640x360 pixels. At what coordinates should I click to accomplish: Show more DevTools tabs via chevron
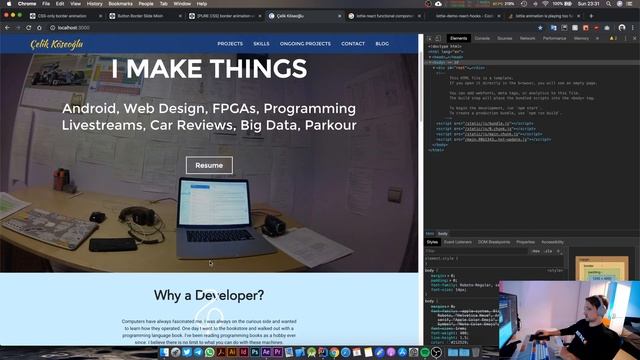pyautogui.click(x=597, y=38)
